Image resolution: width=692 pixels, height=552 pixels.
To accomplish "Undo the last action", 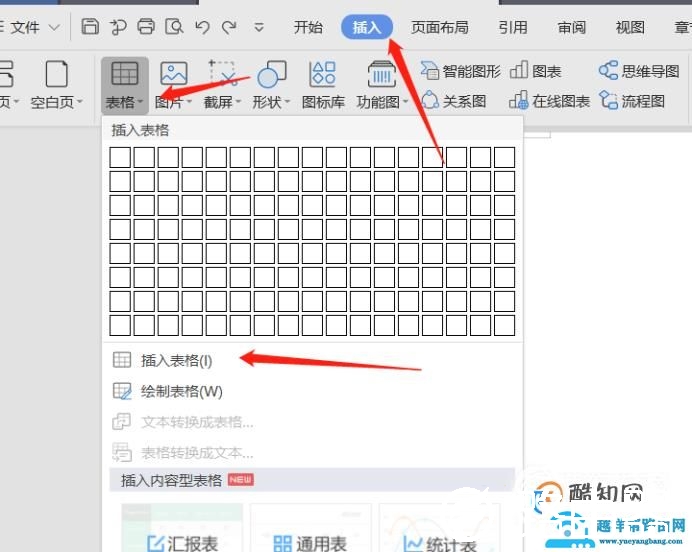I will (202, 27).
